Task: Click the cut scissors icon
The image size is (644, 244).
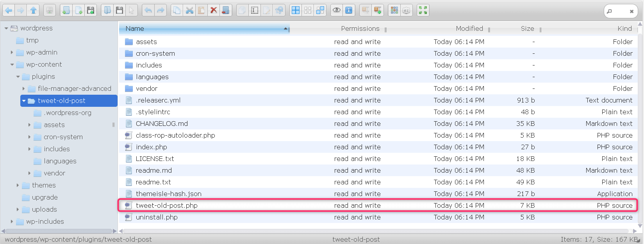Action: tap(189, 11)
